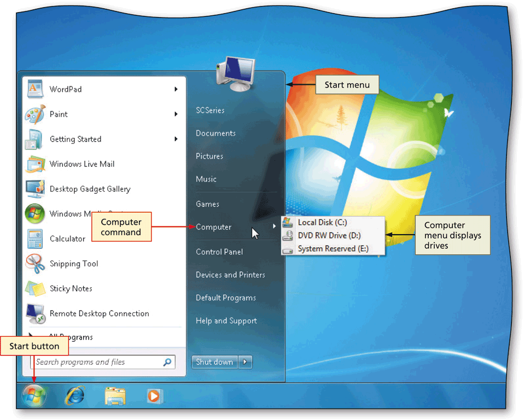Open Help and Support
Screen dimensions: 524x420
click(226, 321)
